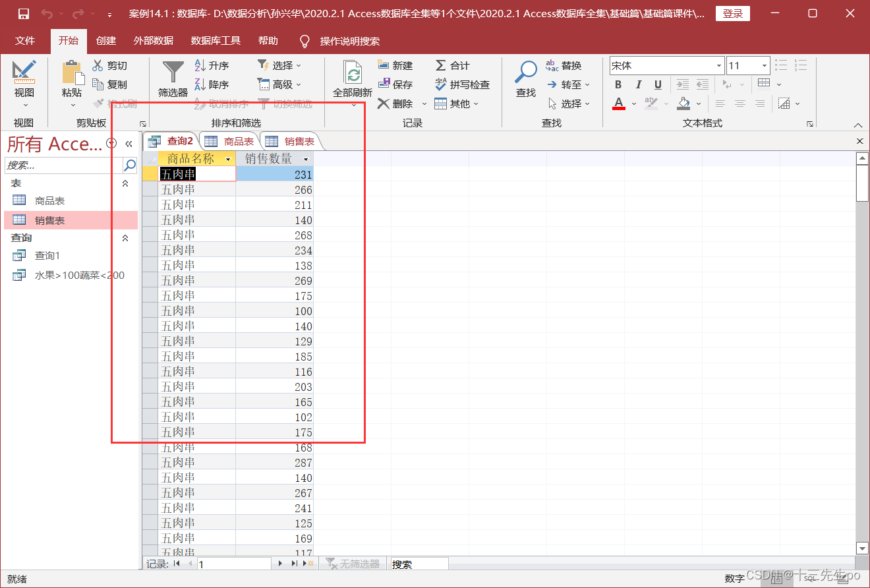Click 新建 (New record) icon
Image resolution: width=870 pixels, height=588 pixels.
click(x=384, y=65)
